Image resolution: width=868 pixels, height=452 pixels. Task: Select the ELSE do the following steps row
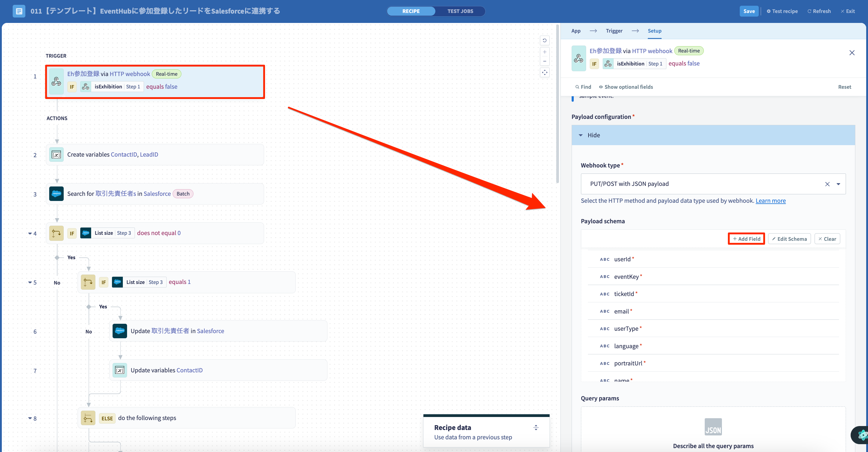(x=186, y=418)
